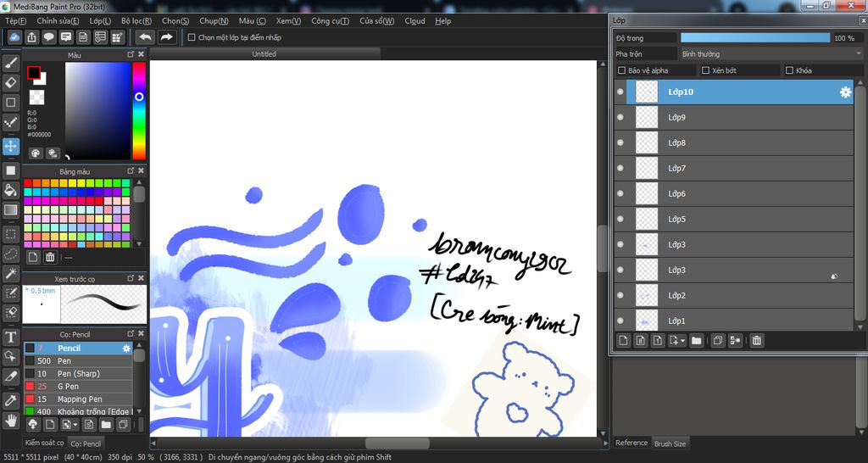Switch to the Brush Size tab
The image size is (868, 463).
(670, 443)
